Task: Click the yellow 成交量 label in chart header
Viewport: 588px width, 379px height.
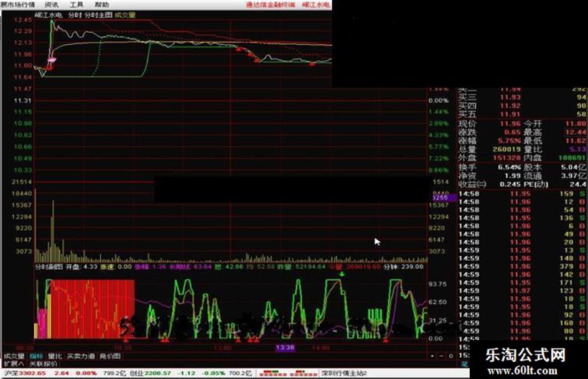Action: 125,15
